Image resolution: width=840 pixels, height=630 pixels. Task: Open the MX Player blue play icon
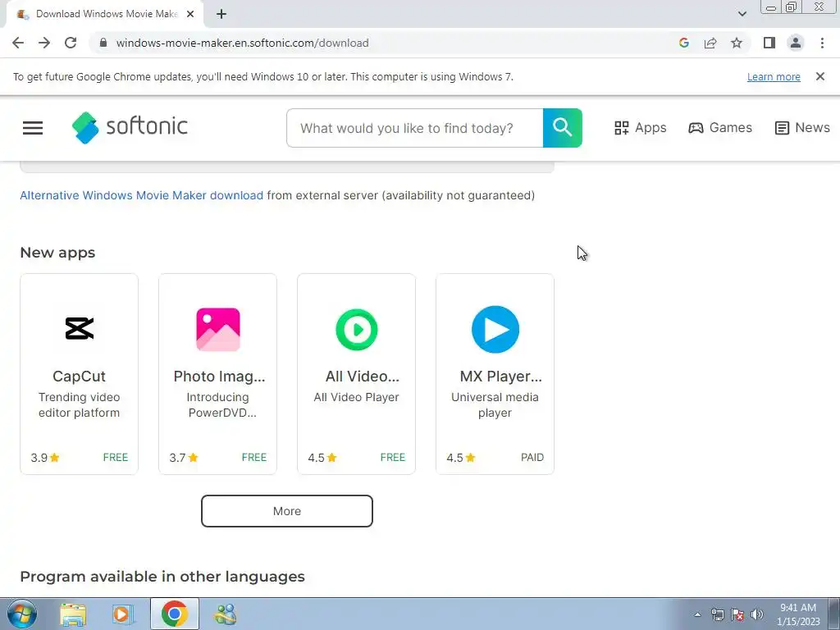click(495, 329)
